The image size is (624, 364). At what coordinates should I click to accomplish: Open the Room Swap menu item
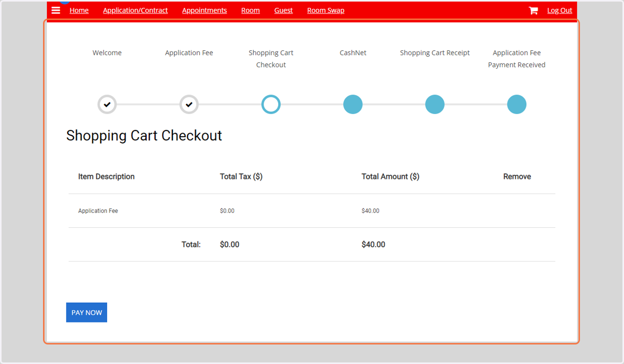pos(326,10)
